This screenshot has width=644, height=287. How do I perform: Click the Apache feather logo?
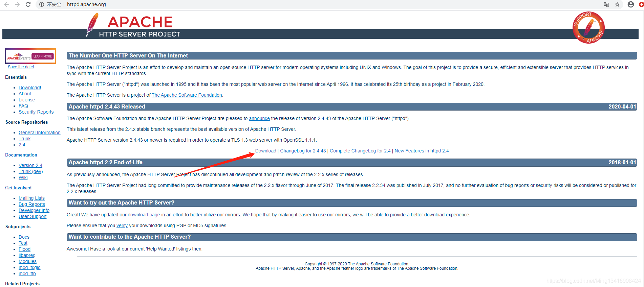(92, 24)
